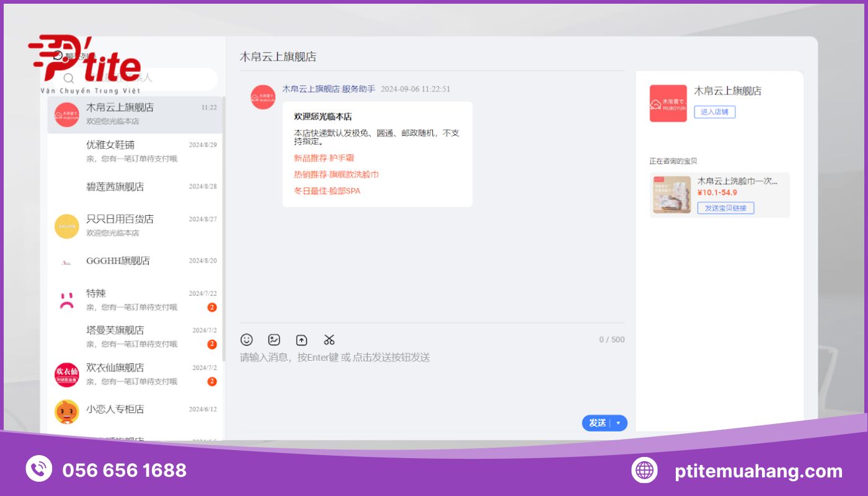Screen dimensions: 868x496
Task: Insert an image via the picture icon
Action: pyautogui.click(x=274, y=340)
